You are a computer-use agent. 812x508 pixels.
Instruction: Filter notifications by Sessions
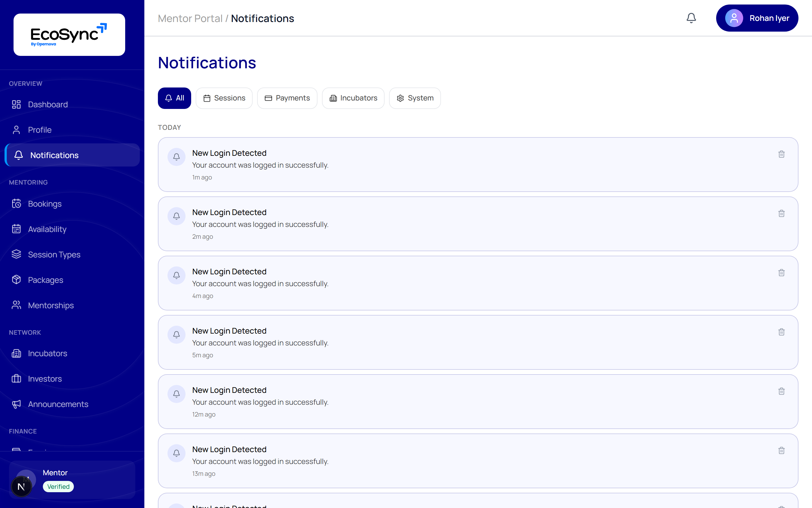[x=224, y=98]
